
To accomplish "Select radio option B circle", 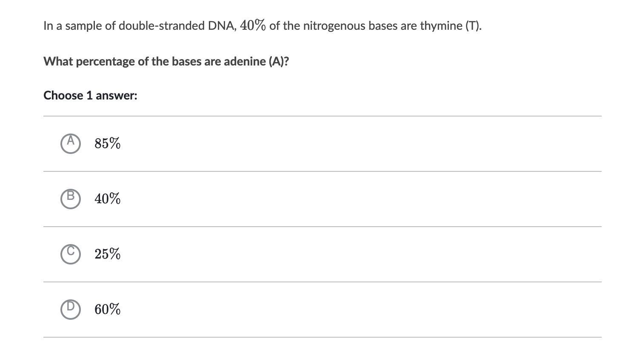I will (x=70, y=199).
